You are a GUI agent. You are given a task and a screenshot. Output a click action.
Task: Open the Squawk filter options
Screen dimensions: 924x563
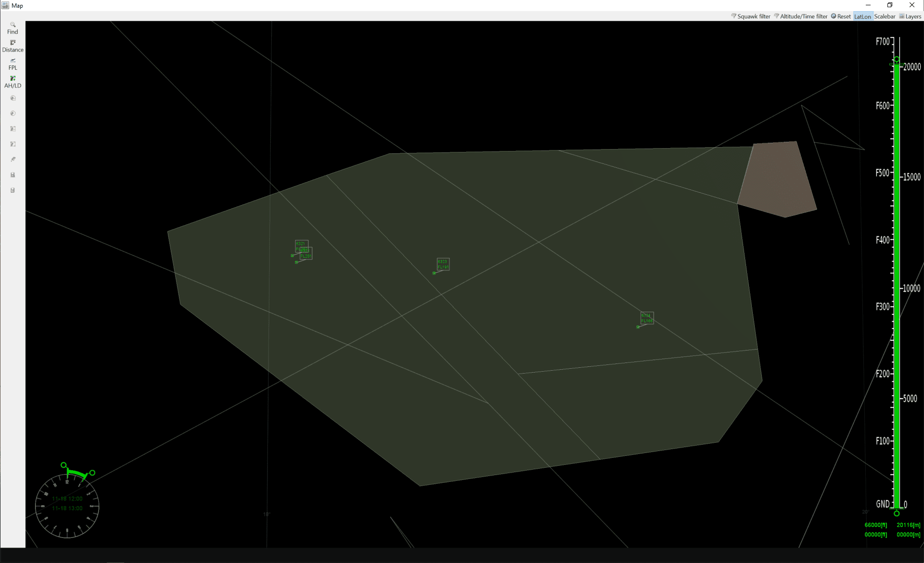click(751, 16)
